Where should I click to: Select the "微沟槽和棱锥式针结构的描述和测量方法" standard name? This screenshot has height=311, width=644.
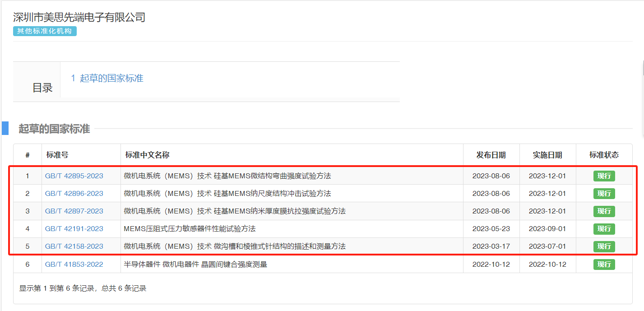pyautogui.click(x=280, y=246)
